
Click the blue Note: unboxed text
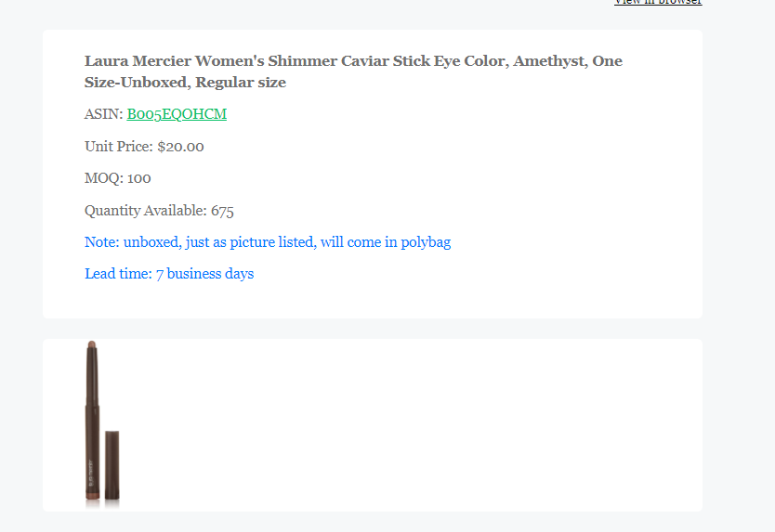click(268, 242)
